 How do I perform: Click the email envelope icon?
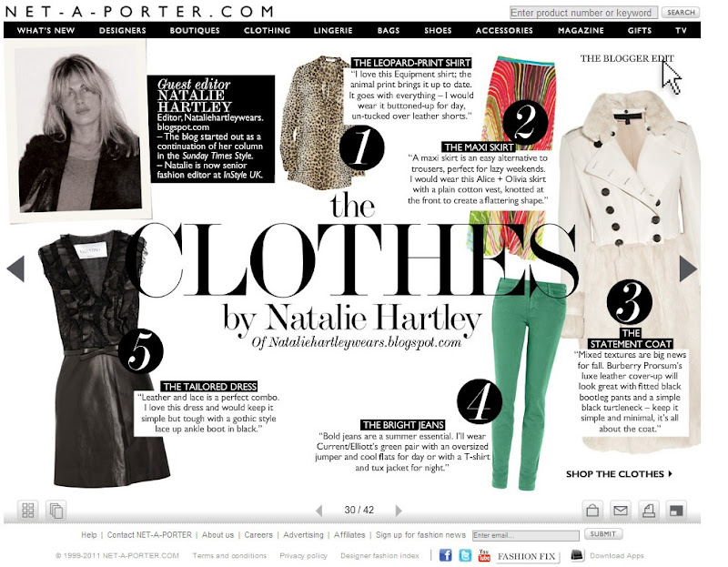pos(621,510)
